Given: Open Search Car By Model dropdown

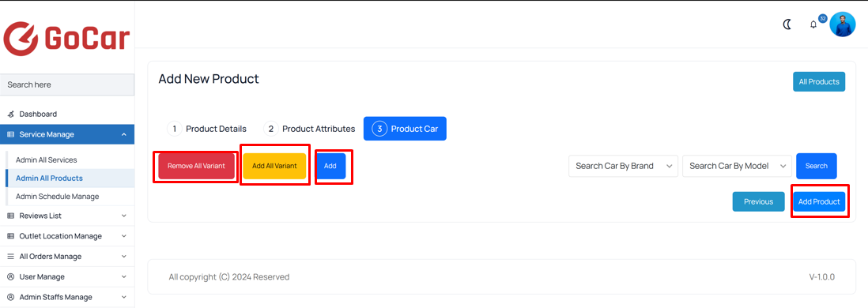Looking at the screenshot, I should 738,166.
